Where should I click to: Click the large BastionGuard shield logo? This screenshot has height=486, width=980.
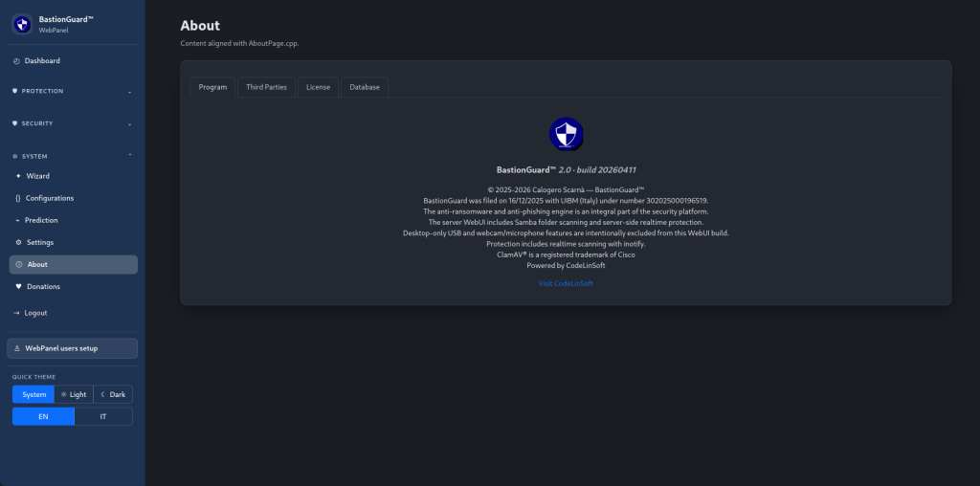567,134
